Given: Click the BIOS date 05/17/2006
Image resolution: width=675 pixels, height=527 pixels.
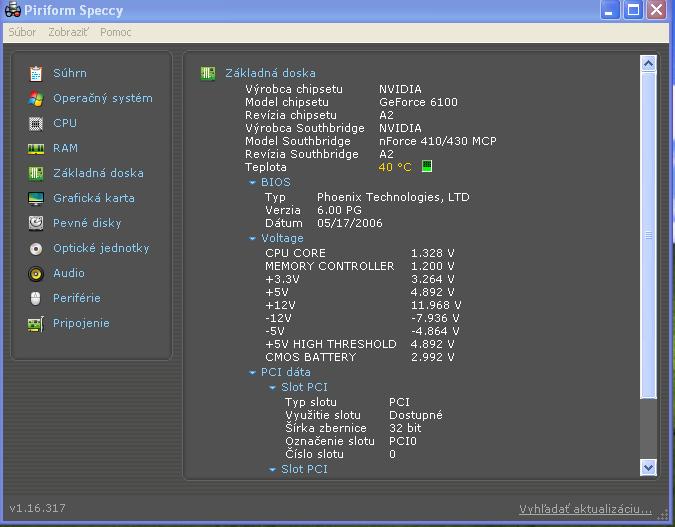Looking at the screenshot, I should (350, 223).
